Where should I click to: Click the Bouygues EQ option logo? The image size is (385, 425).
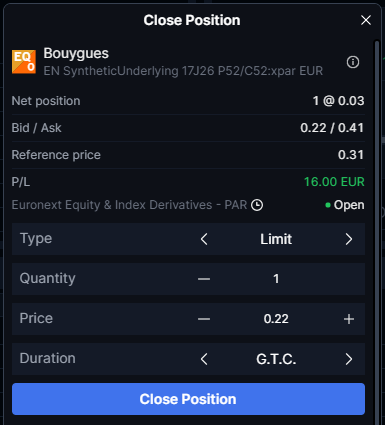click(x=24, y=62)
